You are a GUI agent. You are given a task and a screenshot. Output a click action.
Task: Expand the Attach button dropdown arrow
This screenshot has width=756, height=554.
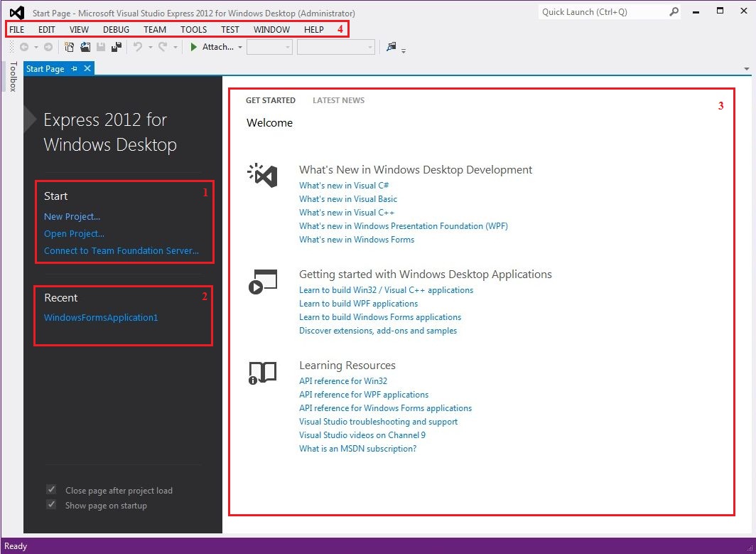(240, 48)
